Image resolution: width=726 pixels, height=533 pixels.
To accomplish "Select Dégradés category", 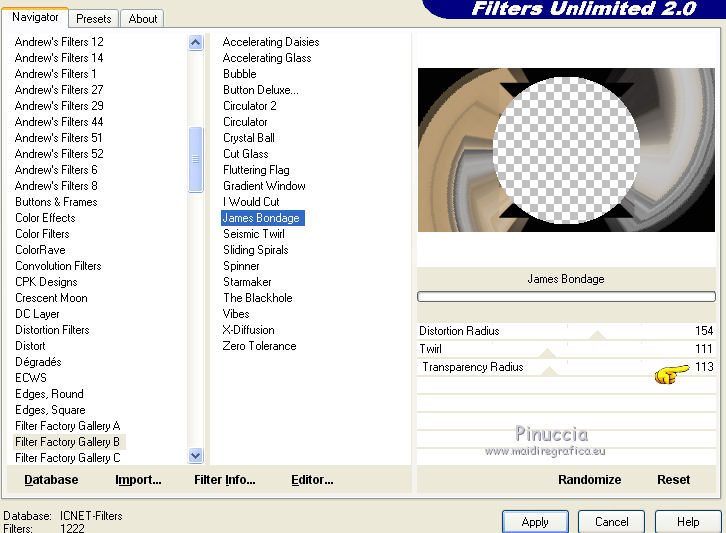I will pos(38,362).
